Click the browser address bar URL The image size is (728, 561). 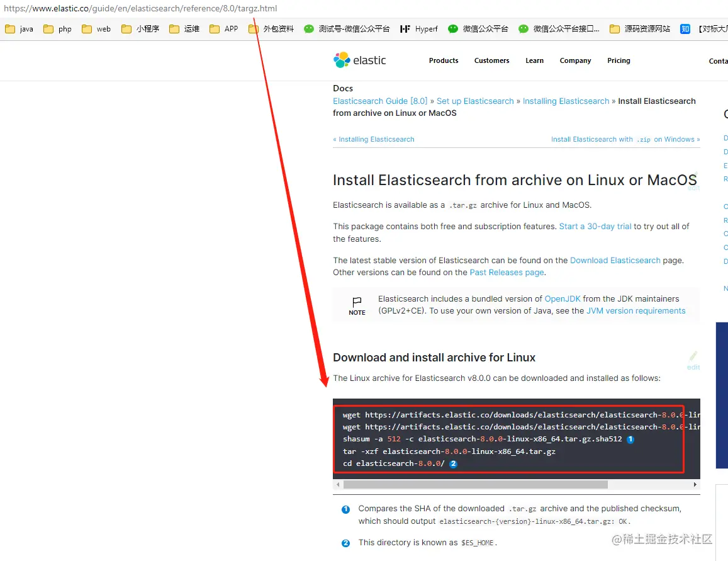140,8
